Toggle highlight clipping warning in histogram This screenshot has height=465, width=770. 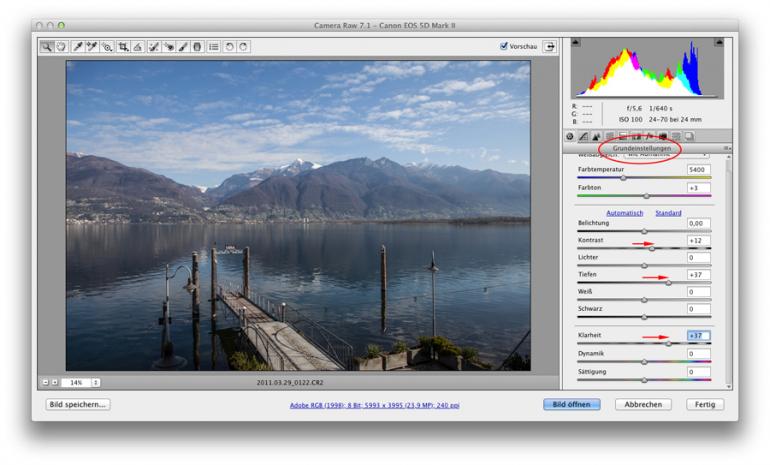719,43
